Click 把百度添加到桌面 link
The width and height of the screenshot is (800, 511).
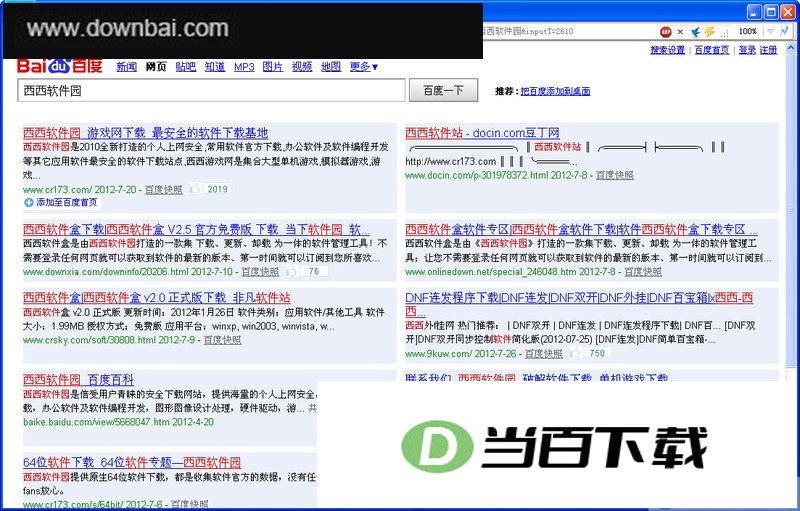click(555, 91)
